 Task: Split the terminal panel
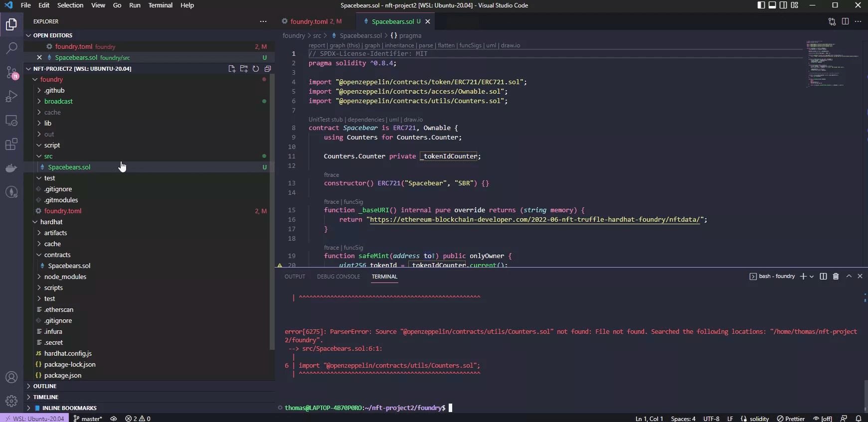click(x=823, y=276)
